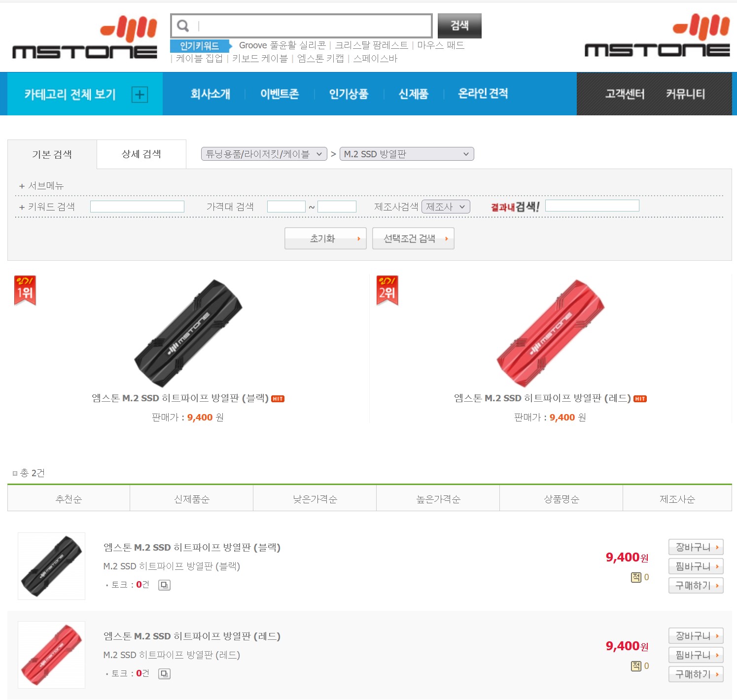Open the 제조사 manufacturer dropdown

click(x=446, y=207)
